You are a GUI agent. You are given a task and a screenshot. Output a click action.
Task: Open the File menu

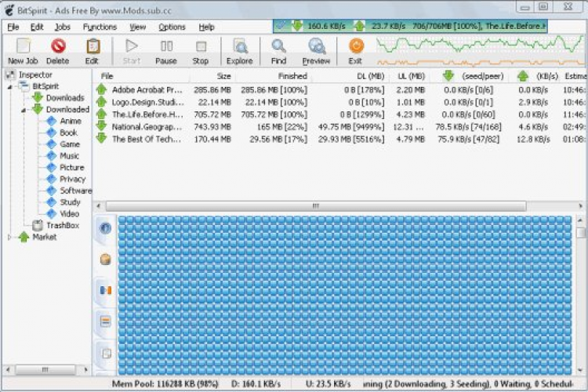(x=13, y=27)
